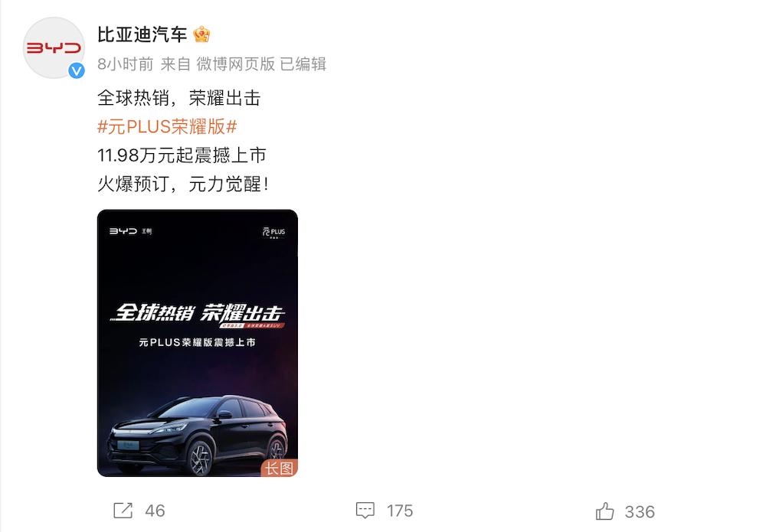The width and height of the screenshot is (766, 532).
Task: Open the 比亚迪汽车 username link
Action: 142,34
